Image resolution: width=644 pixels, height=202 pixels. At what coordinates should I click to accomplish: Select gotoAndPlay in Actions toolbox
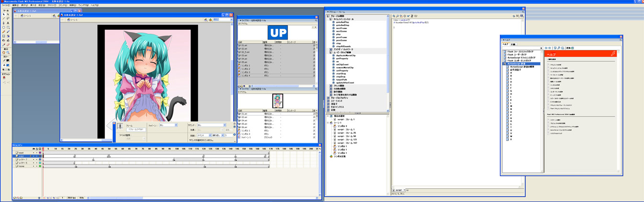click(343, 22)
